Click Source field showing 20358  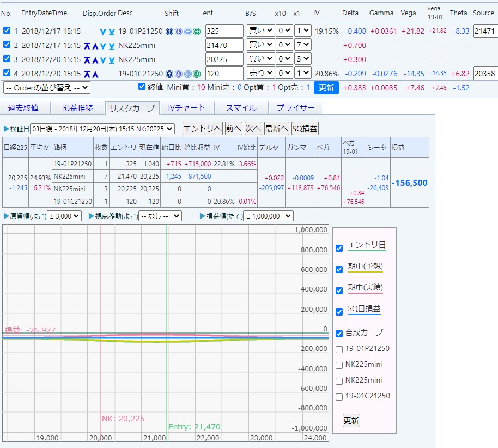[485, 74]
